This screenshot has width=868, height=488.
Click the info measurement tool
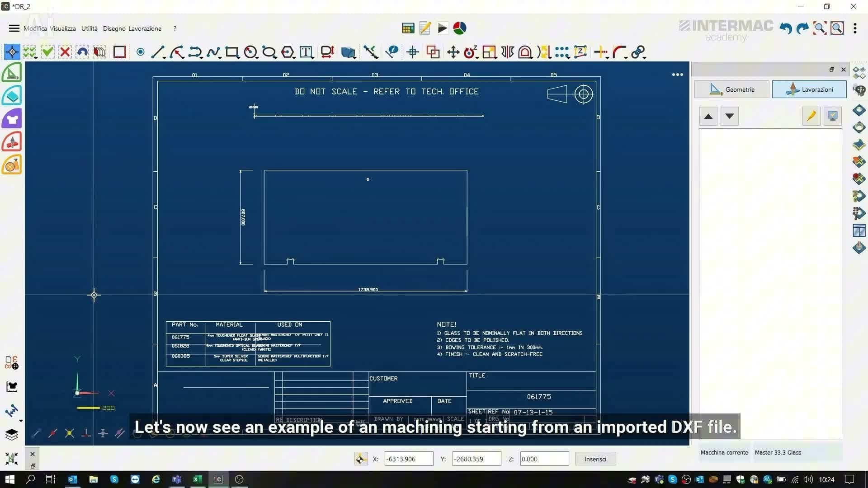coord(392,52)
